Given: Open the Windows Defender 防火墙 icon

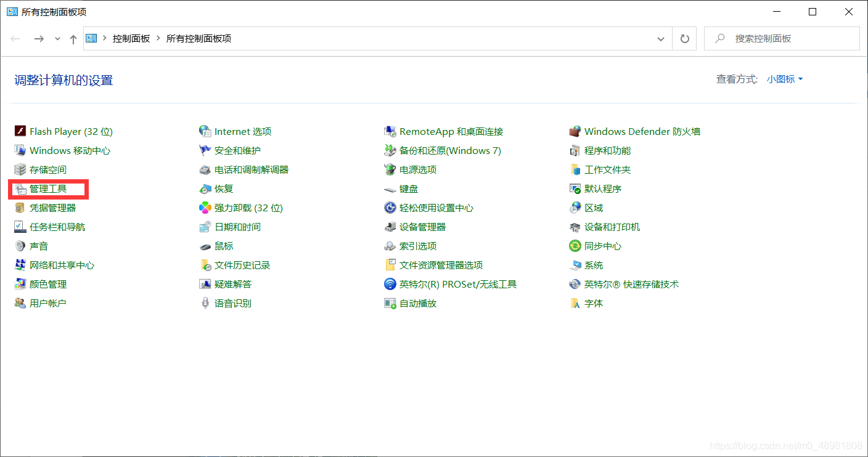Looking at the screenshot, I should click(x=575, y=131).
